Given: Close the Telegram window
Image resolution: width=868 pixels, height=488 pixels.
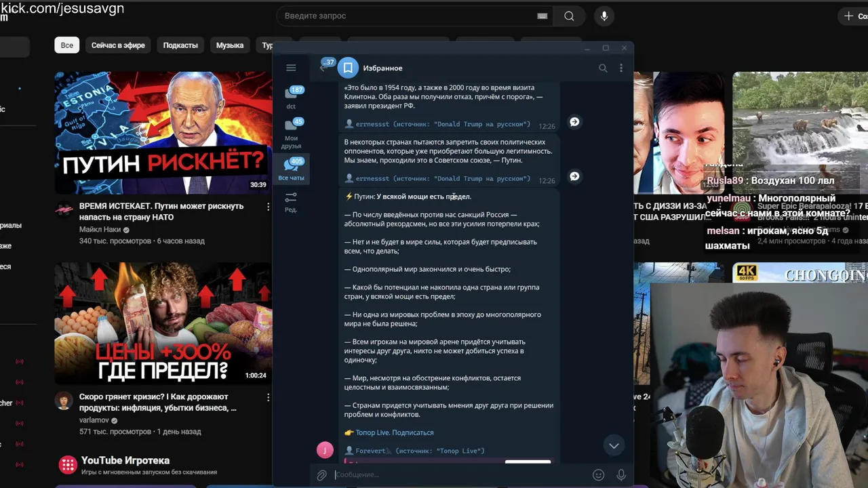Looking at the screenshot, I should pyautogui.click(x=624, y=48).
